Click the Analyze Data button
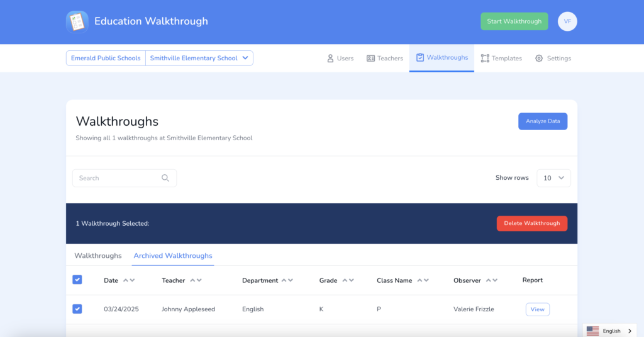Screen dimensions: 644x337 click(543, 121)
